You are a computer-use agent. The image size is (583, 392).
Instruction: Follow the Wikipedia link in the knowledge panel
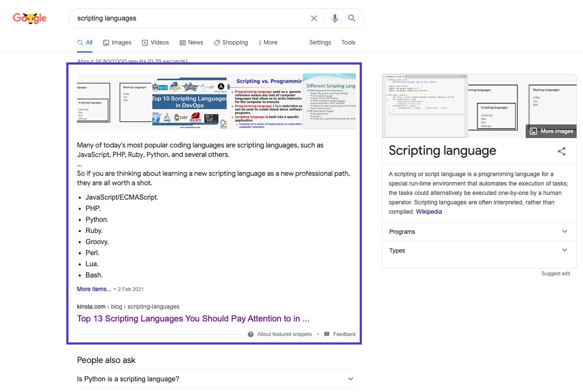coord(429,211)
